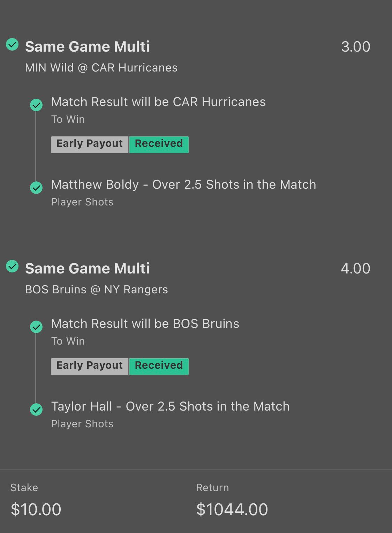The image size is (392, 533).
Task: Tap Matthew Boldy Over 2.5 Shots selection
Action: pos(183,185)
